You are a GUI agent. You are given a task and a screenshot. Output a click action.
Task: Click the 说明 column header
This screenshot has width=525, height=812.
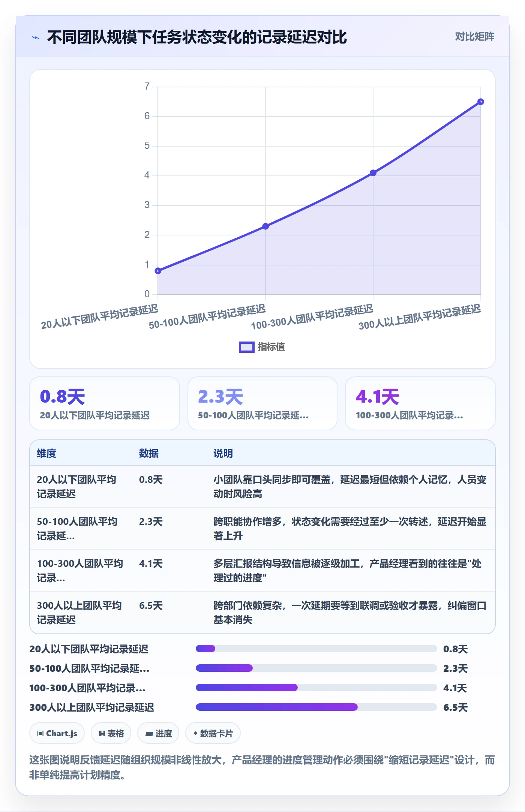[223, 453]
